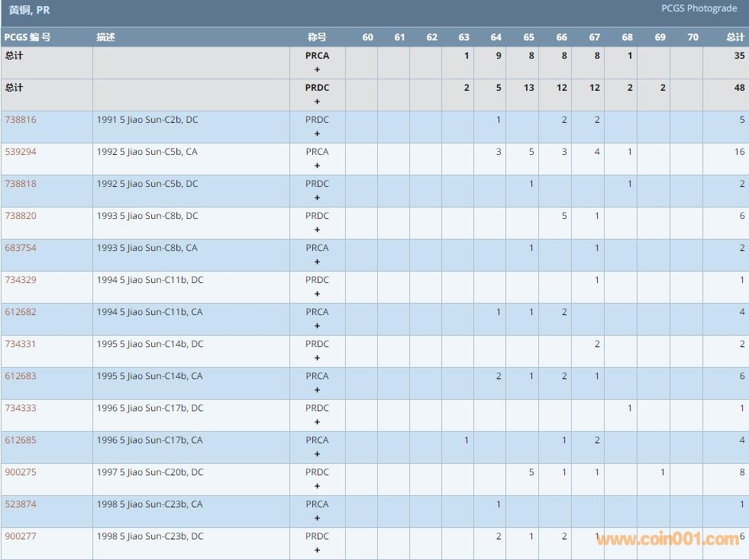This screenshot has width=749, height=560.
Task: Open PCGS number 900275 entry
Action: pyautogui.click(x=21, y=472)
